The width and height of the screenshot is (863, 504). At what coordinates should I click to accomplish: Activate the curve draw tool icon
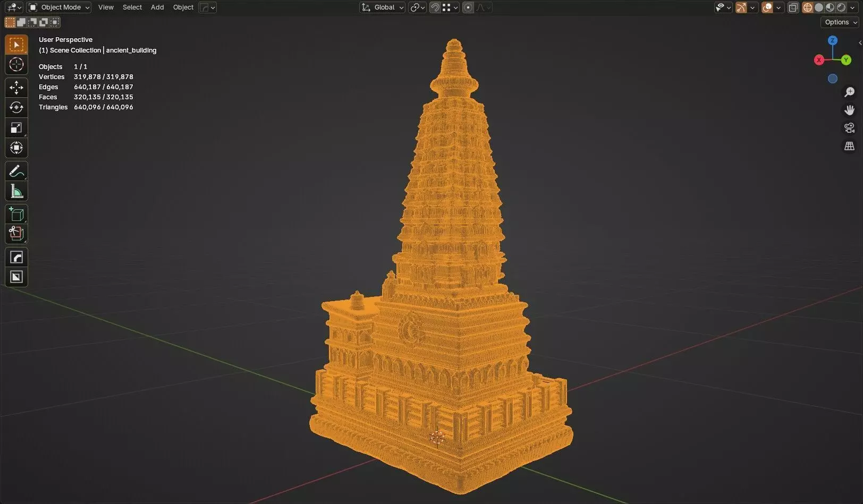pyautogui.click(x=16, y=257)
